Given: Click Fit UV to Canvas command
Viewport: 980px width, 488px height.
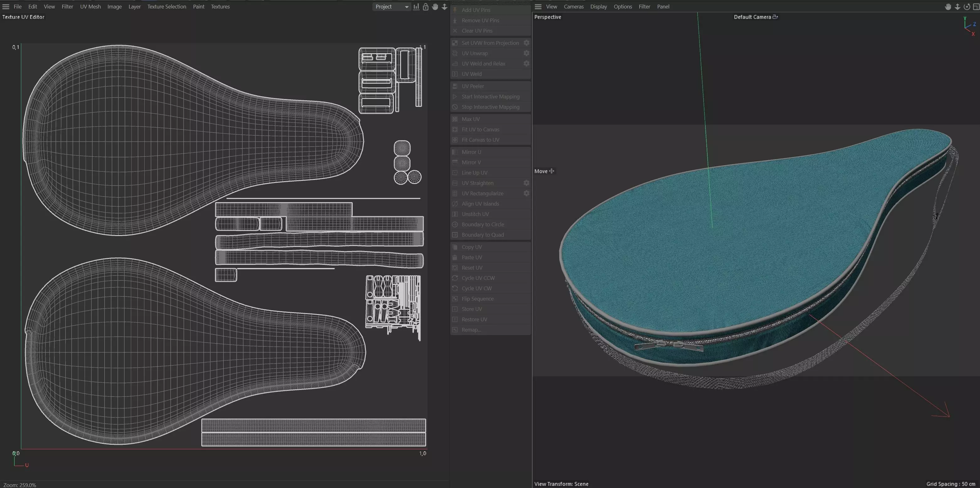Looking at the screenshot, I should coord(480,129).
